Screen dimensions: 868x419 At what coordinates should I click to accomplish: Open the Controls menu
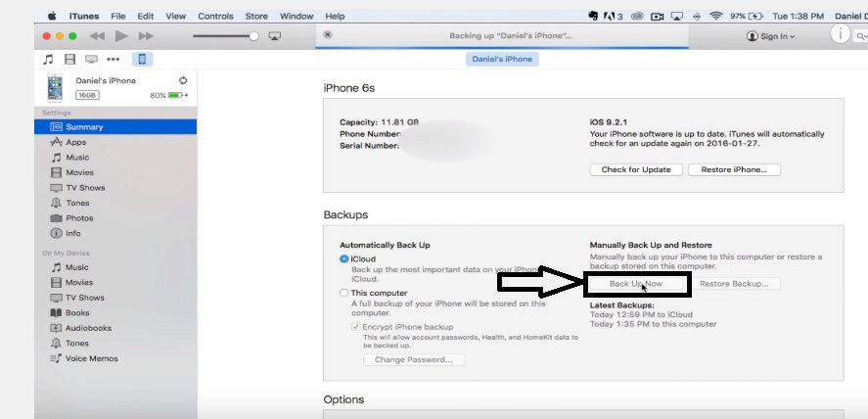215,16
